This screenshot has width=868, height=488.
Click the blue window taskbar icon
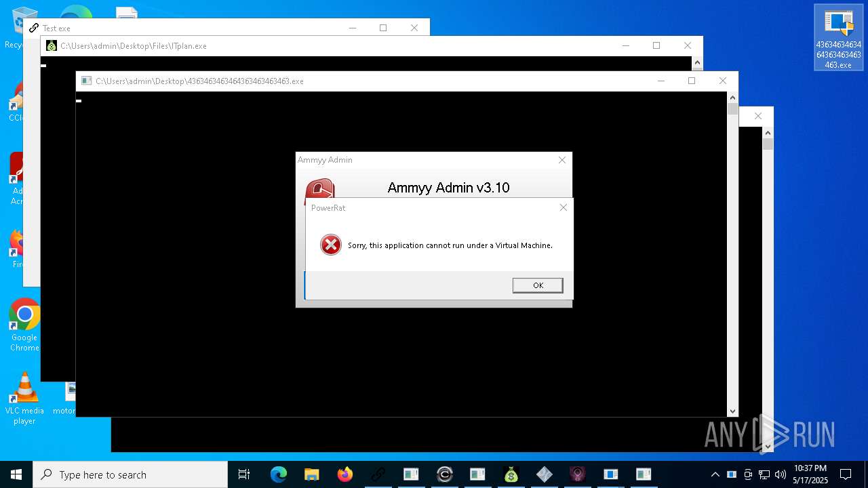[x=610, y=474]
